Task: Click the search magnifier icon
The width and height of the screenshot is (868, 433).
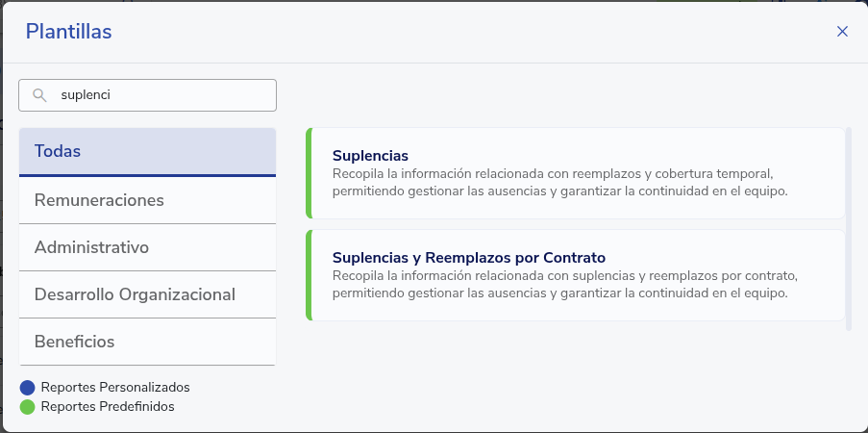Action: (39, 95)
